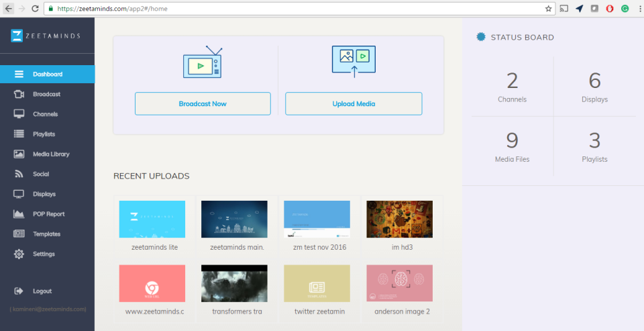
Task: Click the Broadcast camera icon in sidebar
Action: click(x=19, y=94)
